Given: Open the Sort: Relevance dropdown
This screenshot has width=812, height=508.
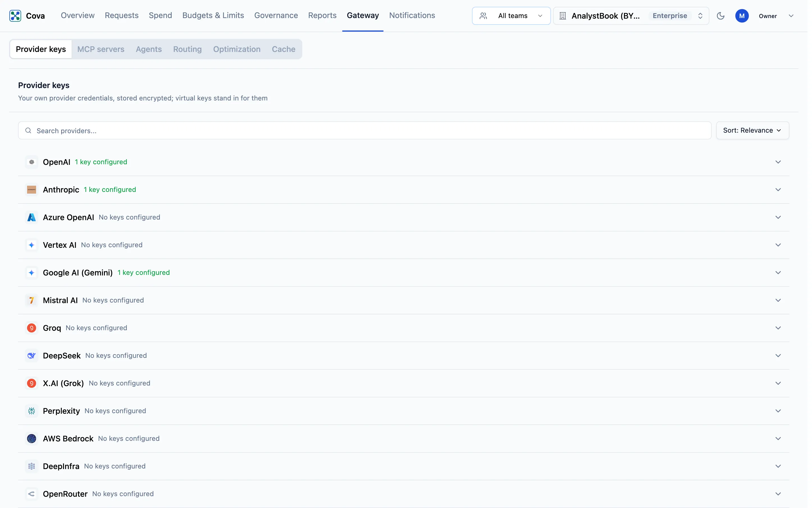Looking at the screenshot, I should click(752, 130).
